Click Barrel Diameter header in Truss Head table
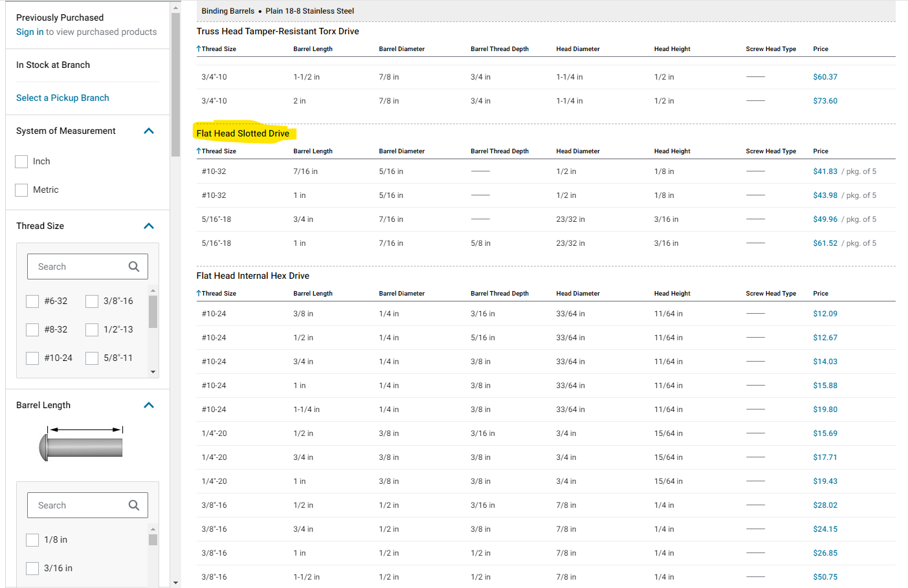 point(402,49)
